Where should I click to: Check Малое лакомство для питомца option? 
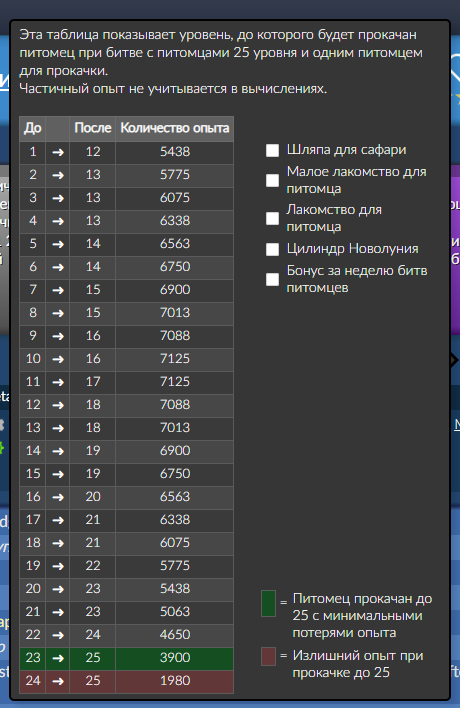click(x=272, y=180)
